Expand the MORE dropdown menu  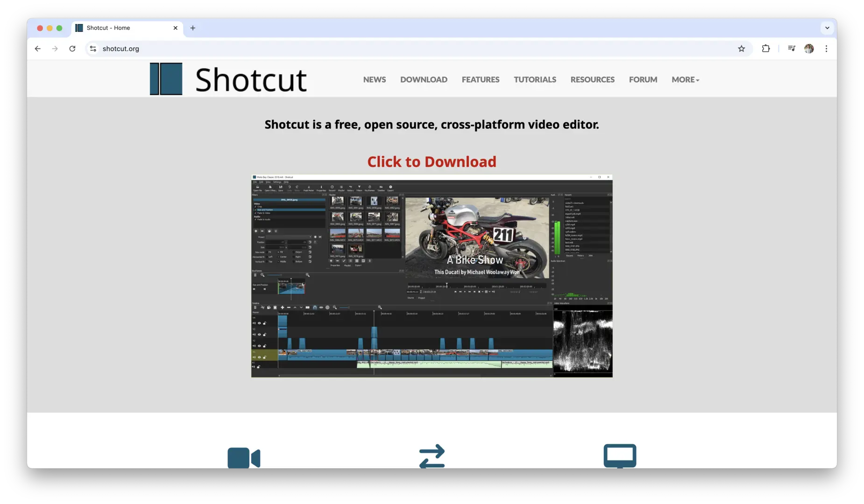(x=685, y=80)
